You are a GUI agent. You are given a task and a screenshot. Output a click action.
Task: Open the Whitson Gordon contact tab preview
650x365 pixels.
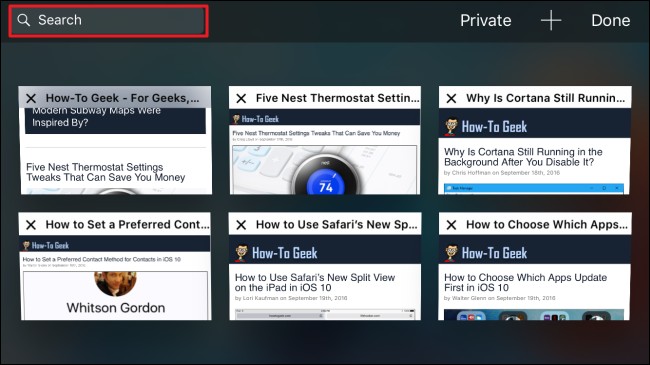point(116,295)
